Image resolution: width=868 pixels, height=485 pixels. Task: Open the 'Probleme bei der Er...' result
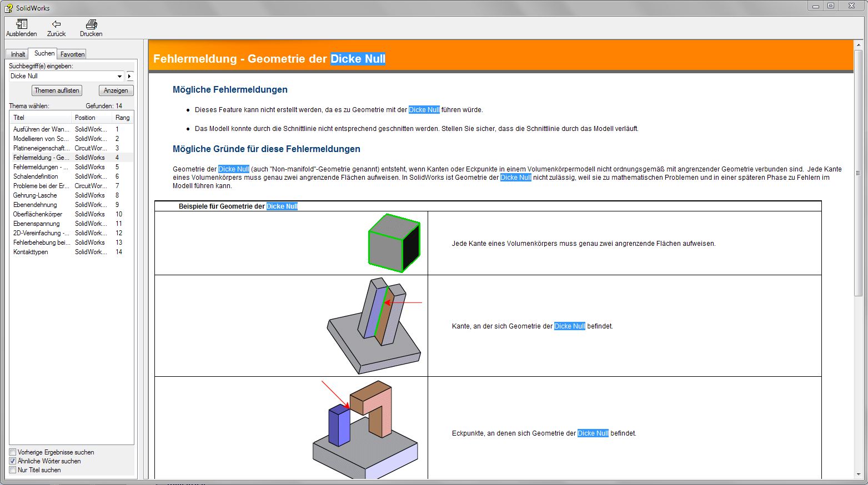tap(72, 186)
